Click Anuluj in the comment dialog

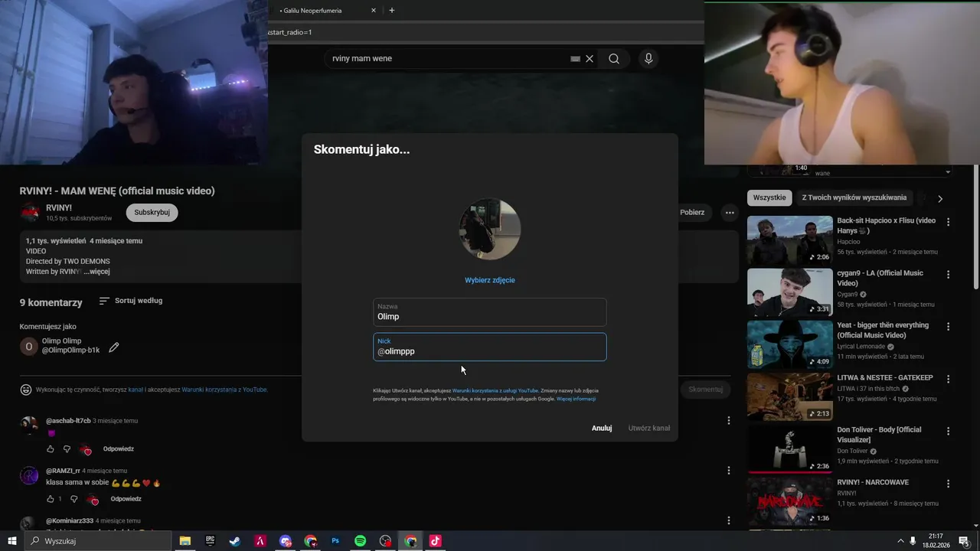(x=602, y=429)
